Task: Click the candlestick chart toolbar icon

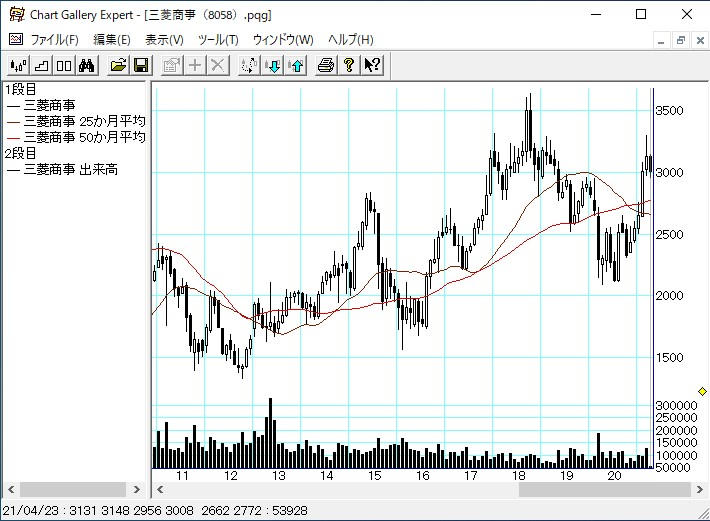Action: pyautogui.click(x=17, y=66)
